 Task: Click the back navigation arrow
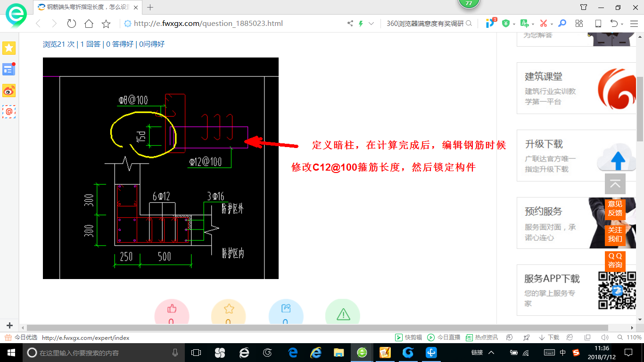coord(38,24)
